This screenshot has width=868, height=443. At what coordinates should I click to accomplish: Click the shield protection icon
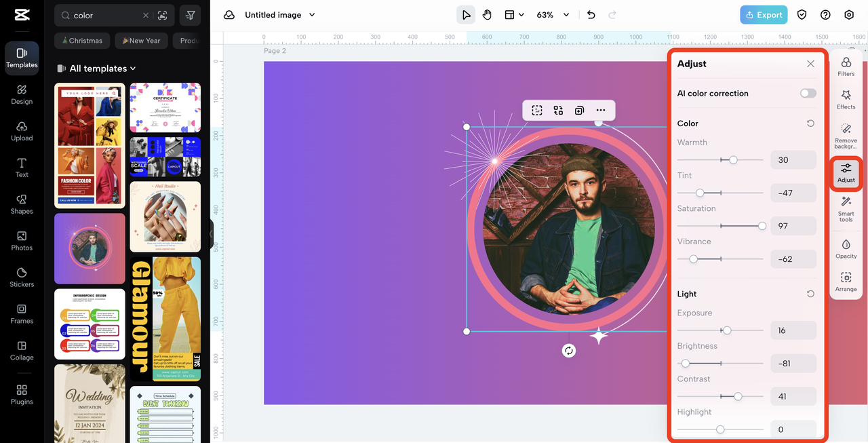(x=802, y=15)
